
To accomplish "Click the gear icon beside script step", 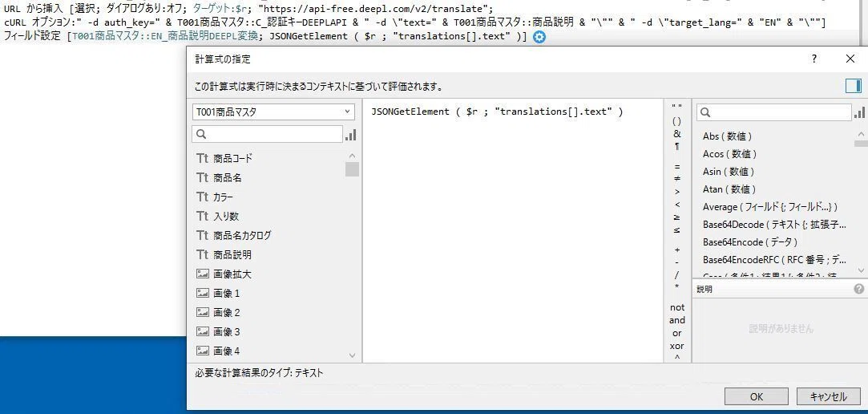I will coord(539,37).
